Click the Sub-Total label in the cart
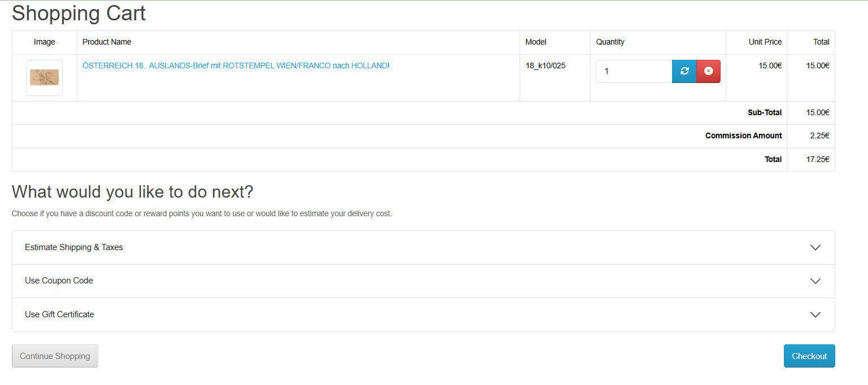Viewport: 868px width, 385px height. click(x=764, y=113)
